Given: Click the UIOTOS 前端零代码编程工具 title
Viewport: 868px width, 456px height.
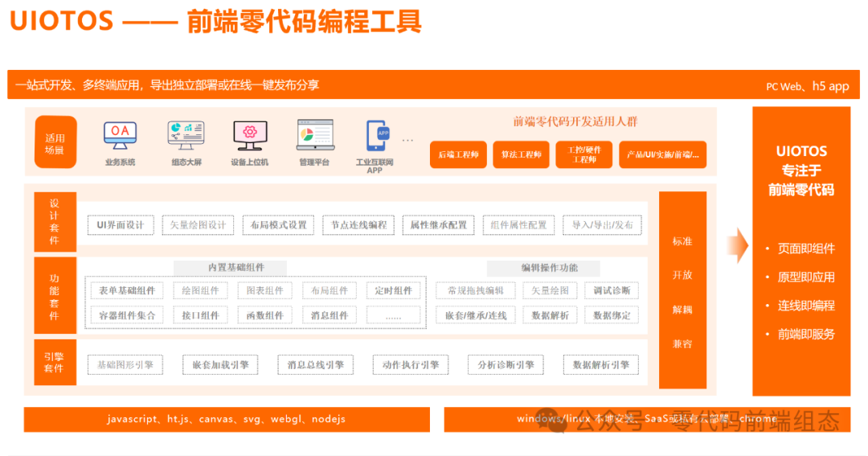Looking at the screenshot, I should pos(216,22).
